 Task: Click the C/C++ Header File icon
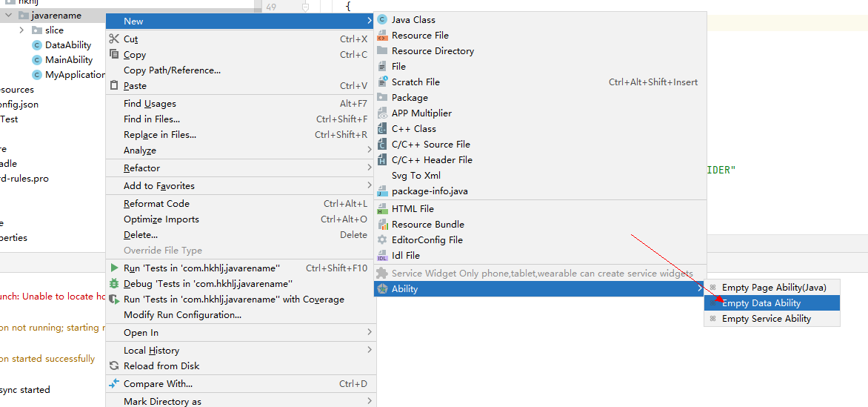pyautogui.click(x=382, y=159)
